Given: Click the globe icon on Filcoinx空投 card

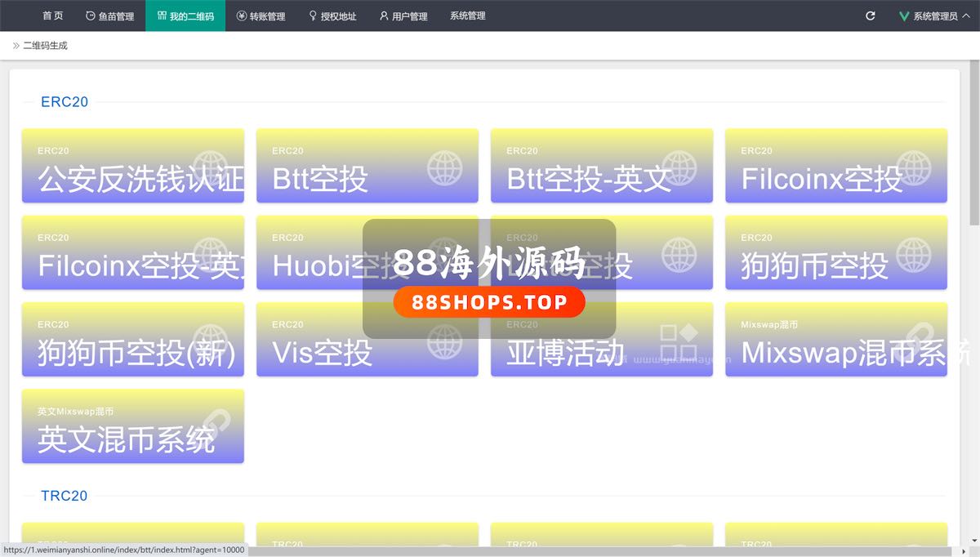Looking at the screenshot, I should [x=914, y=167].
